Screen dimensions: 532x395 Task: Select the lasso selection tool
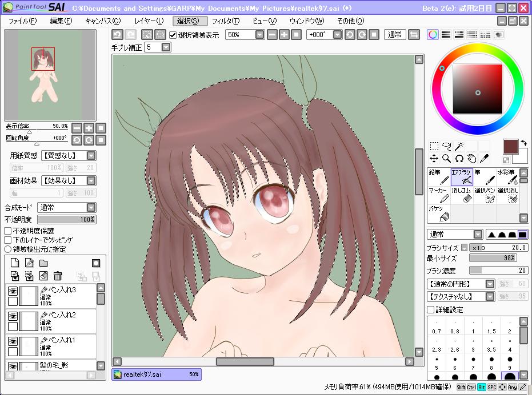447,146
